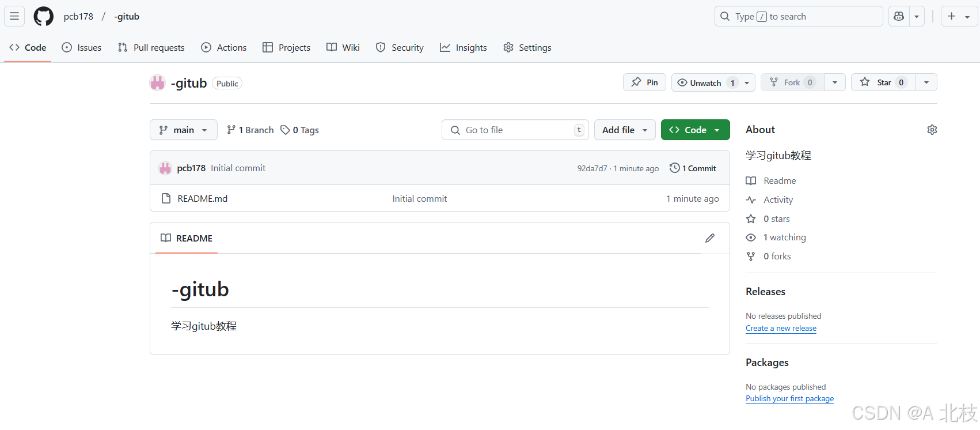Screen dimensions: 980x430
Task: Expand Copilot dropdown arrow in header
Action: [x=917, y=16]
